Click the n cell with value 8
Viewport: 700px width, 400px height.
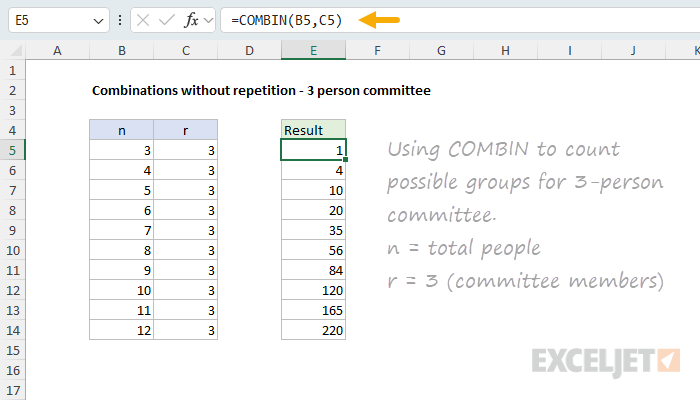coord(121,250)
